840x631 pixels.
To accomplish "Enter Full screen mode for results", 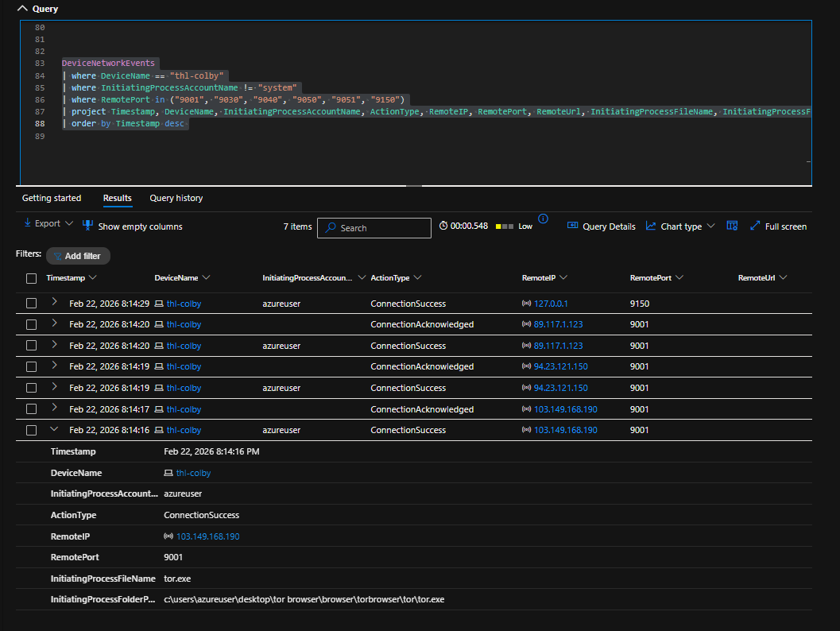I will coord(777,226).
